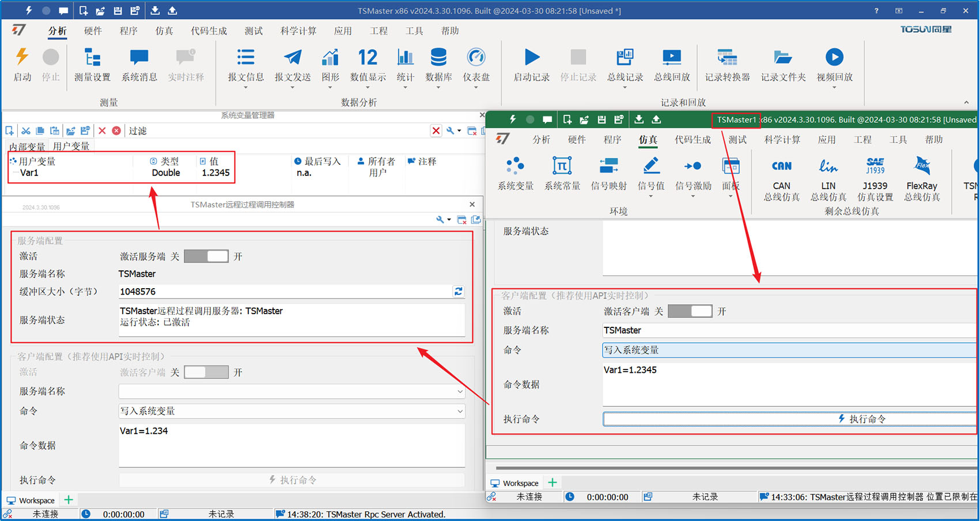Expand the 数值显示 dropdown
This screenshot has height=521, width=980.
pos(368,88)
